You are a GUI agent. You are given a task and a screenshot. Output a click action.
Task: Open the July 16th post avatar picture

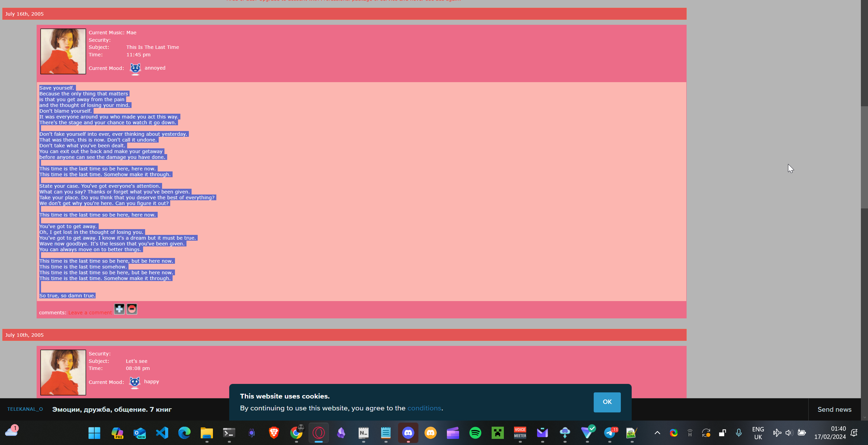[63, 51]
